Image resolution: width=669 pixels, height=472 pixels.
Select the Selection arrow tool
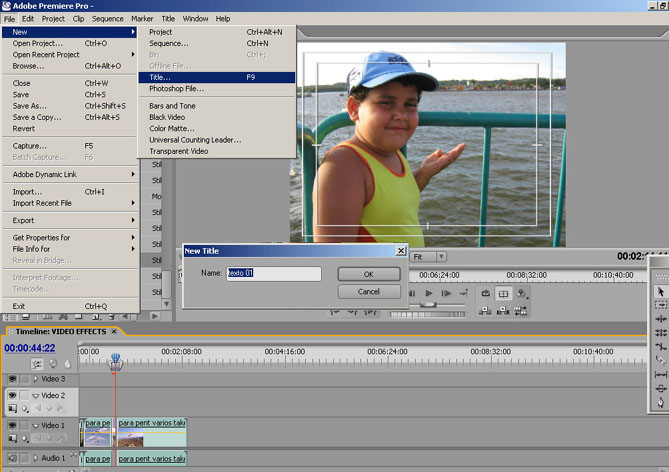coord(661,291)
